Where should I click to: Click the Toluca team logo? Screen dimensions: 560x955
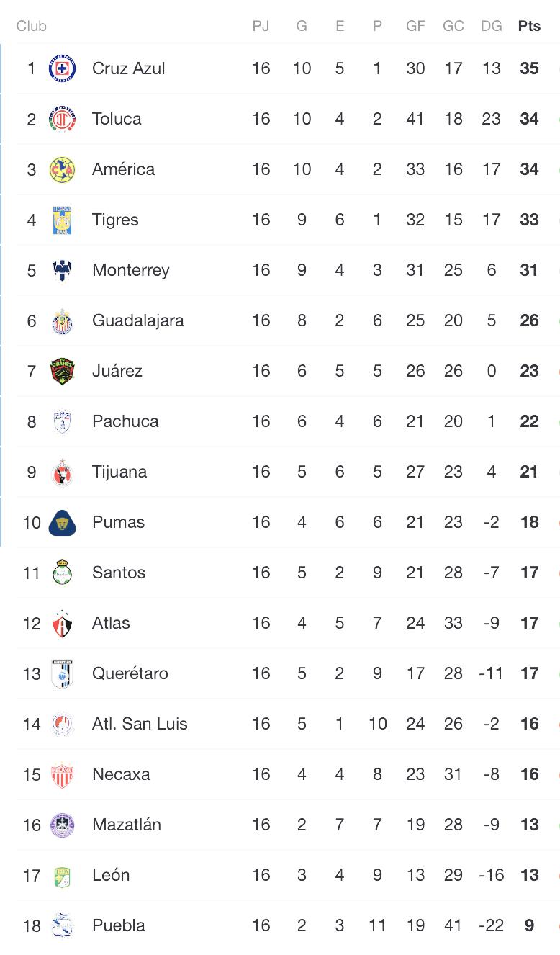click(x=63, y=119)
